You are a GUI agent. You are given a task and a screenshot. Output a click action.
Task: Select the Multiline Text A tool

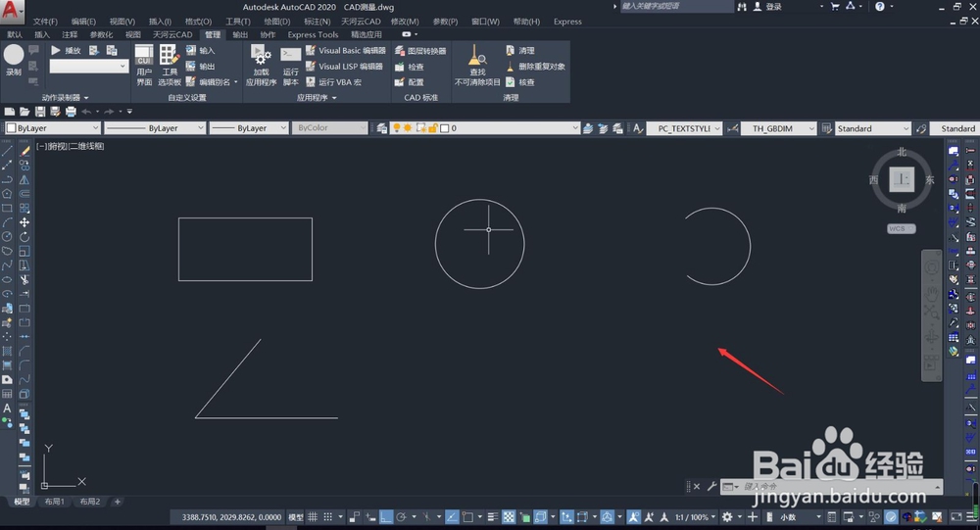click(7, 408)
